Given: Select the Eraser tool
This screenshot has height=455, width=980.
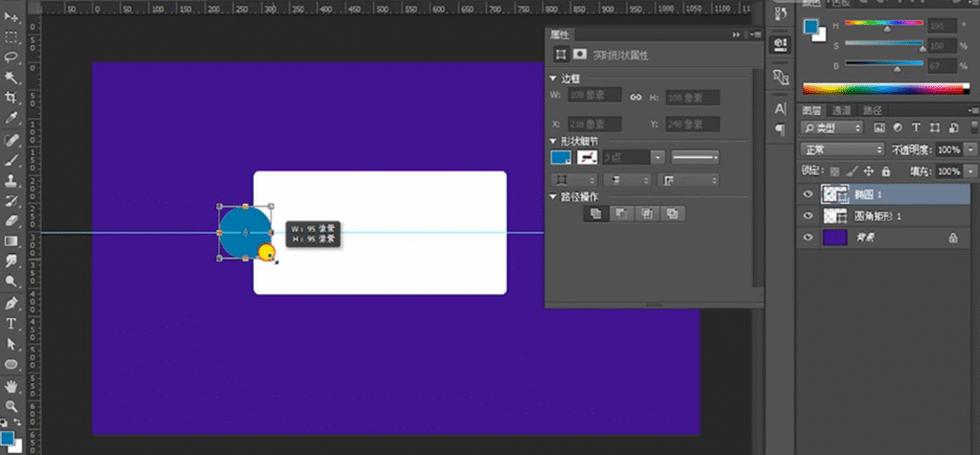Looking at the screenshot, I should 11,221.
